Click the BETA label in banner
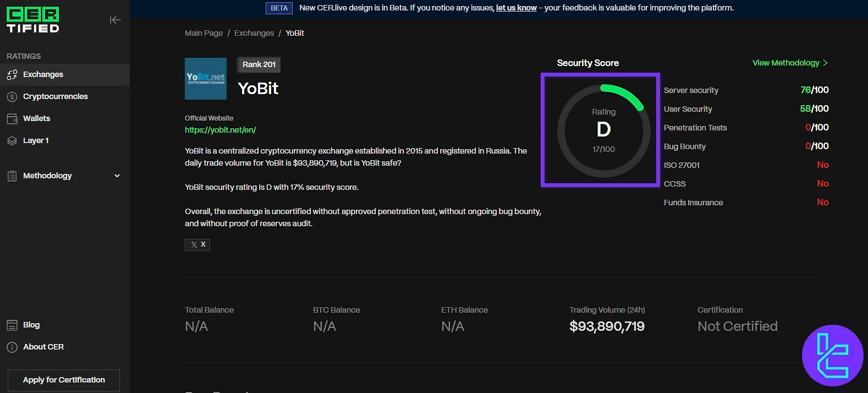868x393 pixels. point(279,8)
